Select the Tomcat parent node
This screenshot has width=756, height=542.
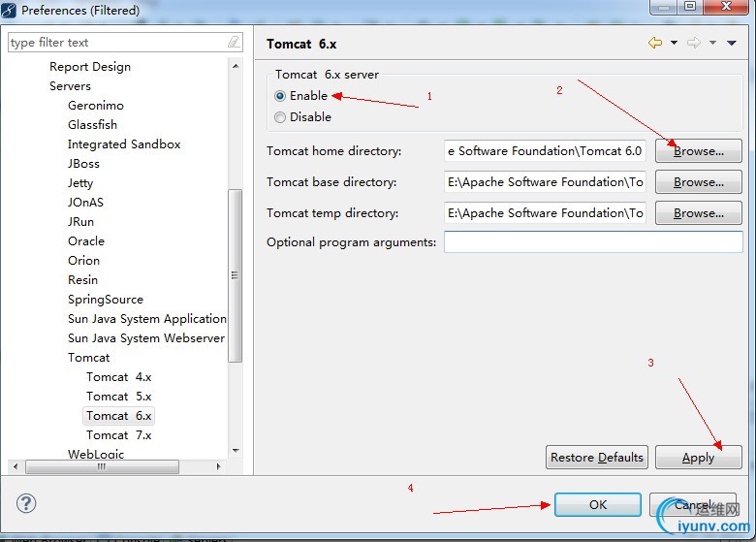pyautogui.click(x=89, y=358)
